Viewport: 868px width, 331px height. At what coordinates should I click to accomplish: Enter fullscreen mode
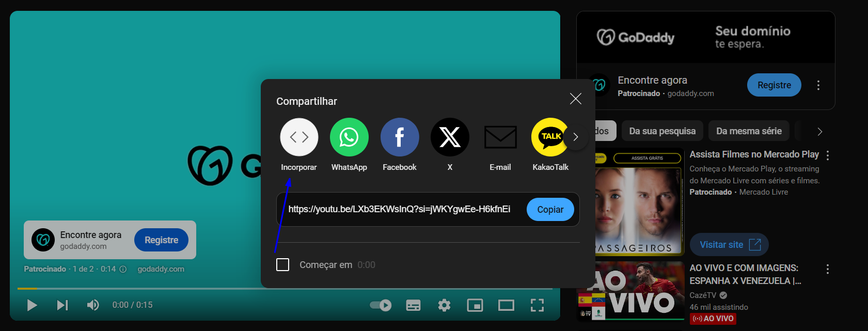(537, 305)
